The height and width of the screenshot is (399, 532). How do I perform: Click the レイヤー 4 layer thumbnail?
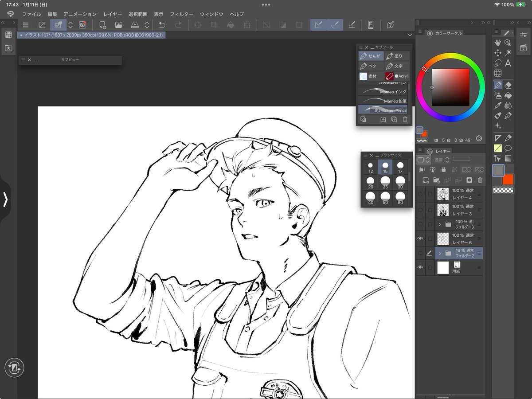tap(443, 194)
